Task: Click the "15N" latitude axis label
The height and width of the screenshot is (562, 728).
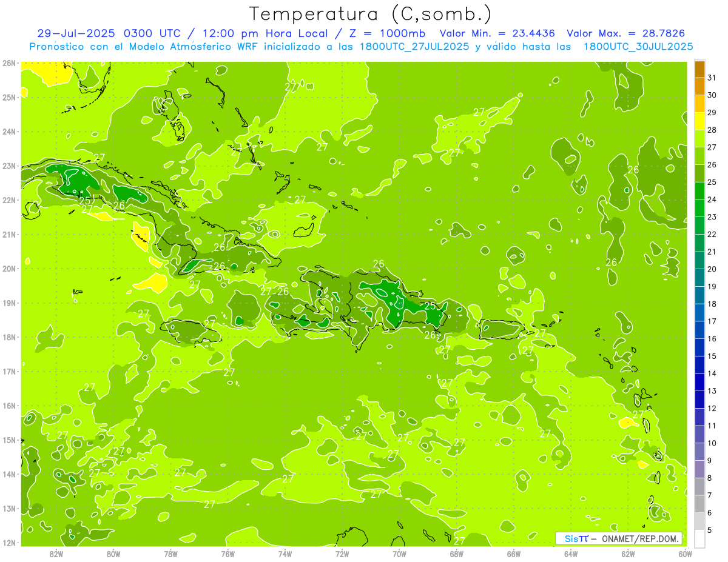Action: click(8, 440)
